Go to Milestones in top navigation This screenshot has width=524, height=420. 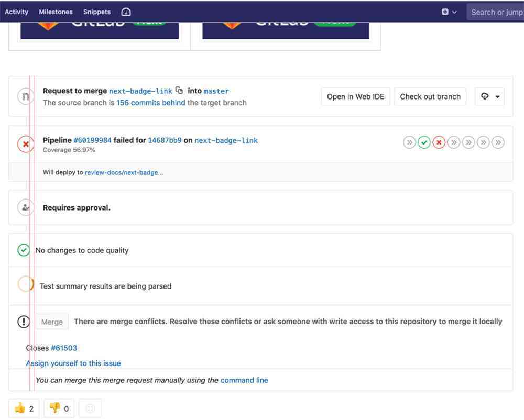click(x=56, y=12)
